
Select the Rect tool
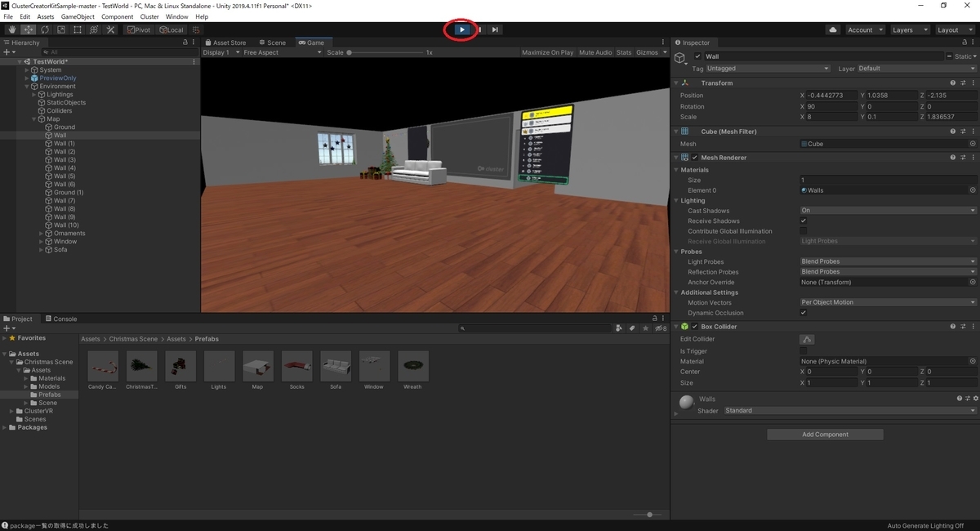pos(77,29)
